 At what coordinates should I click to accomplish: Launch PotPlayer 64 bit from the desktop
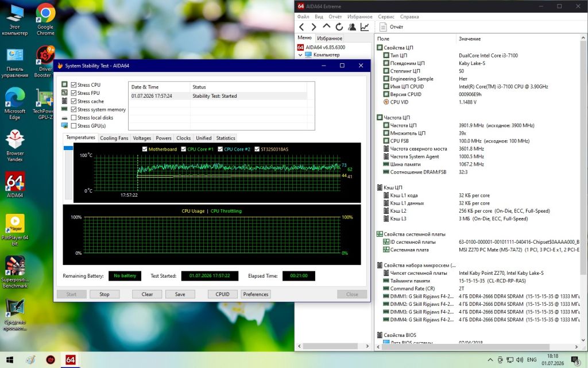(15, 229)
